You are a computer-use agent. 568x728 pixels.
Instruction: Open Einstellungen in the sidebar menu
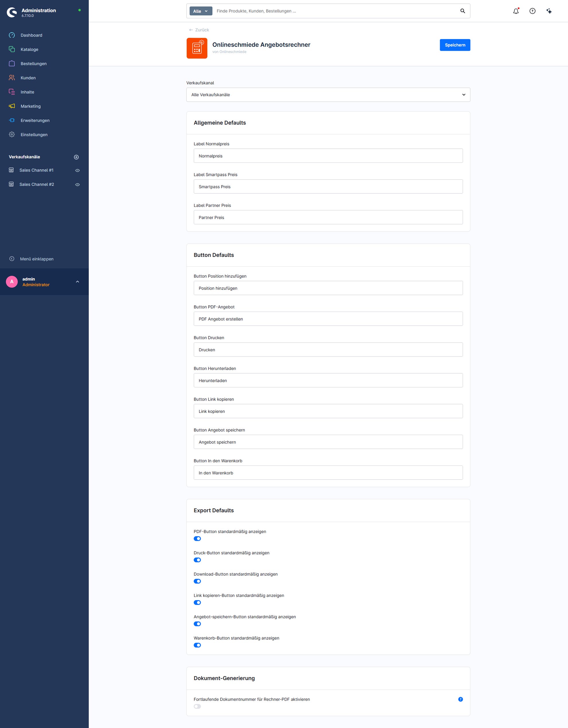tap(34, 135)
